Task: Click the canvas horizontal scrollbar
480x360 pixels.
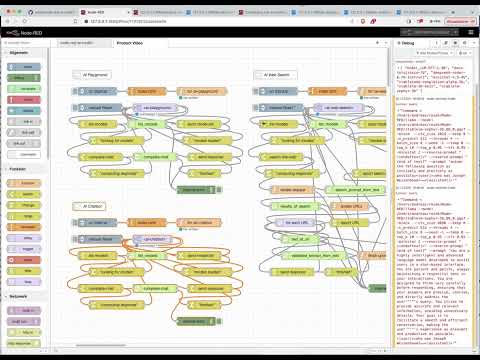Action: click(101, 345)
